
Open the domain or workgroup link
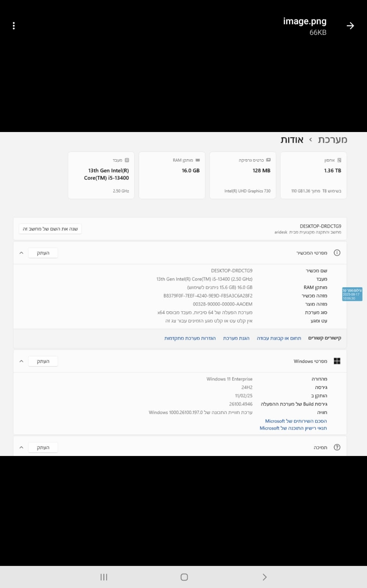point(279,338)
